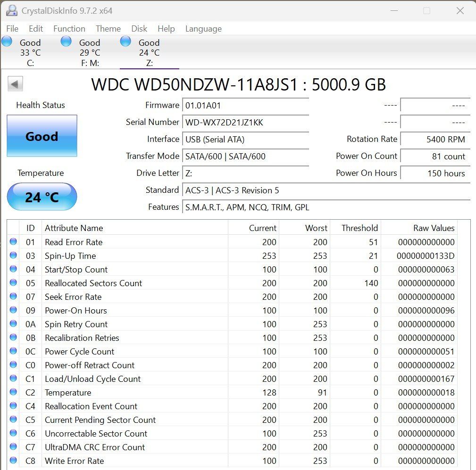Viewport: 476px width, 470px height.
Task: Click status dot for UltraDMA CRC Error Count row
Action: 13,446
